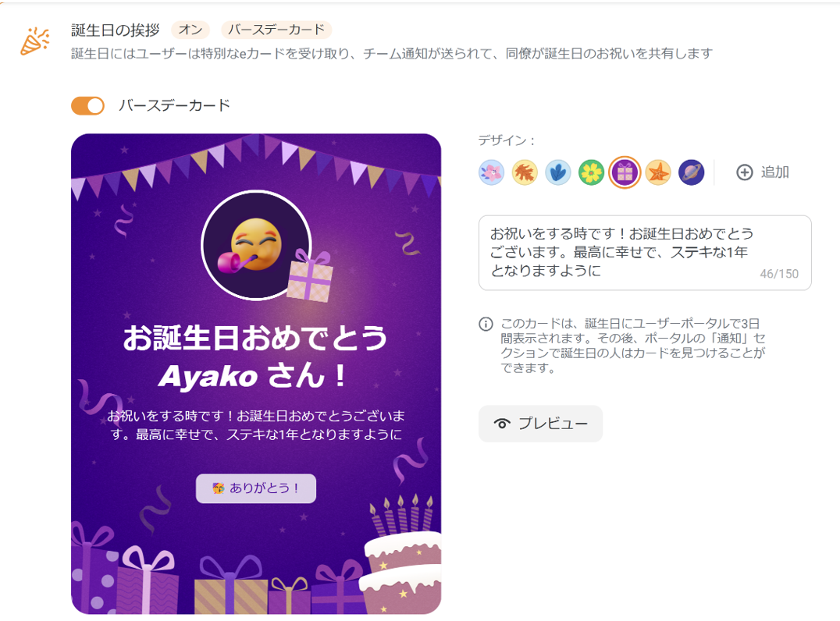
Task: Click the info icon beside card note
Action: (486, 324)
